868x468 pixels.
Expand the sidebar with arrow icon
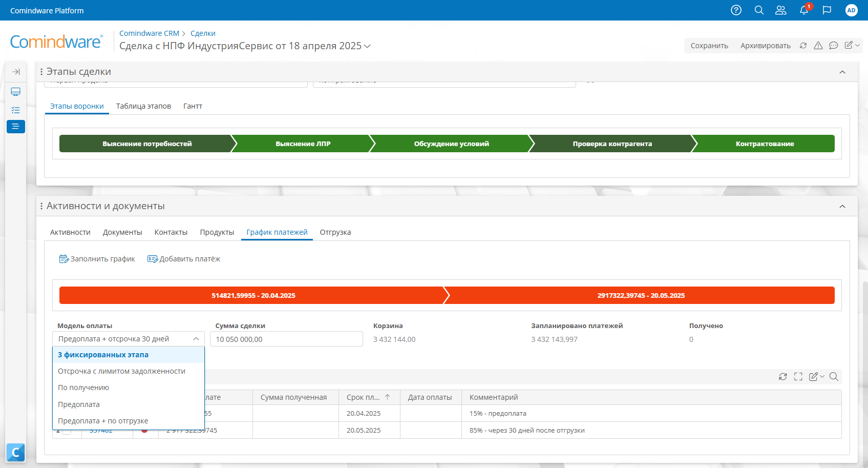coord(16,72)
